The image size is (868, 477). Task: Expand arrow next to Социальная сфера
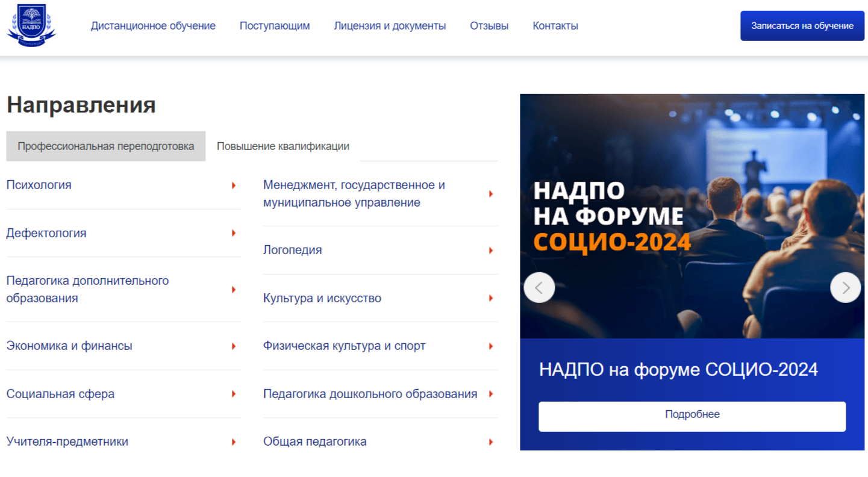click(234, 394)
